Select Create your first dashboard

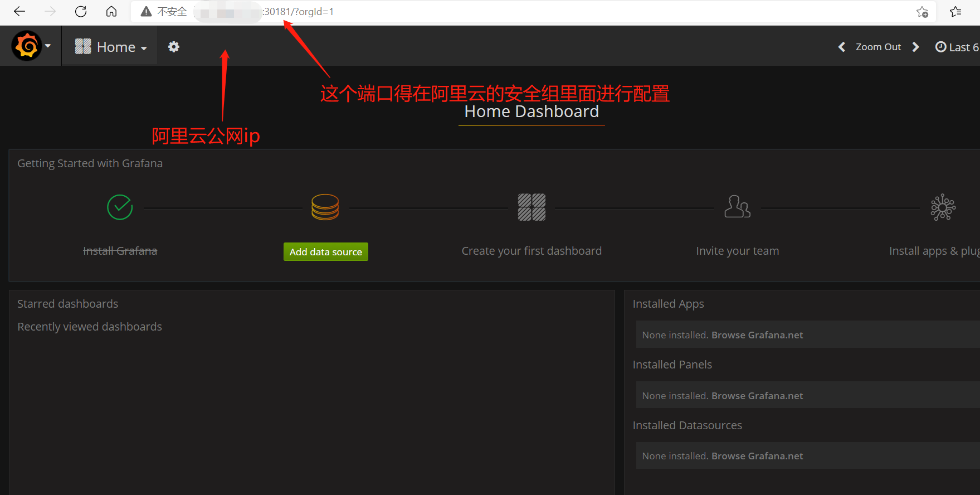(x=532, y=251)
